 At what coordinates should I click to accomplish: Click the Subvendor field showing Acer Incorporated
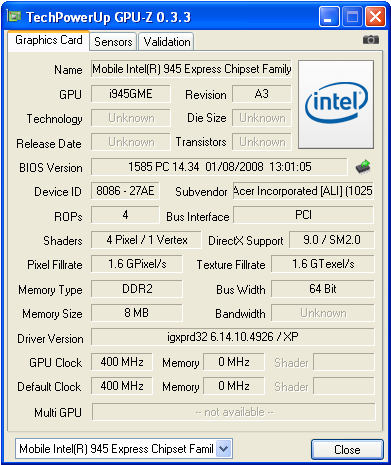303,191
